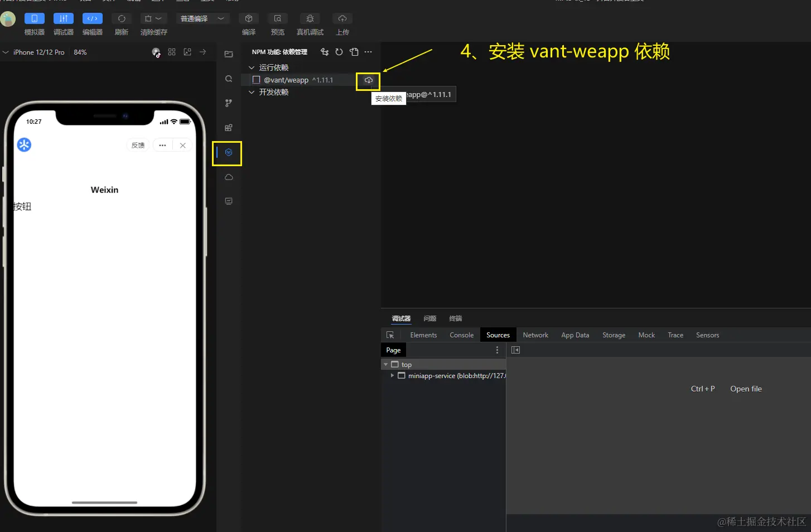Toggle the 模拟器 simulator panel button
Viewport: 811px width, 532px height.
[34, 18]
